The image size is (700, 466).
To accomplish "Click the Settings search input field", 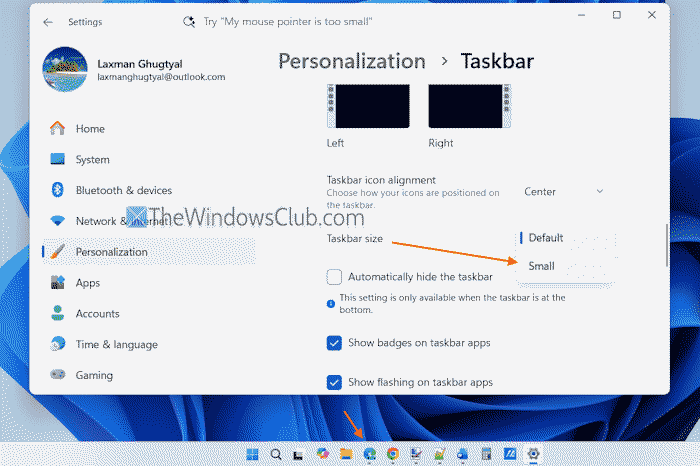I will point(288,21).
